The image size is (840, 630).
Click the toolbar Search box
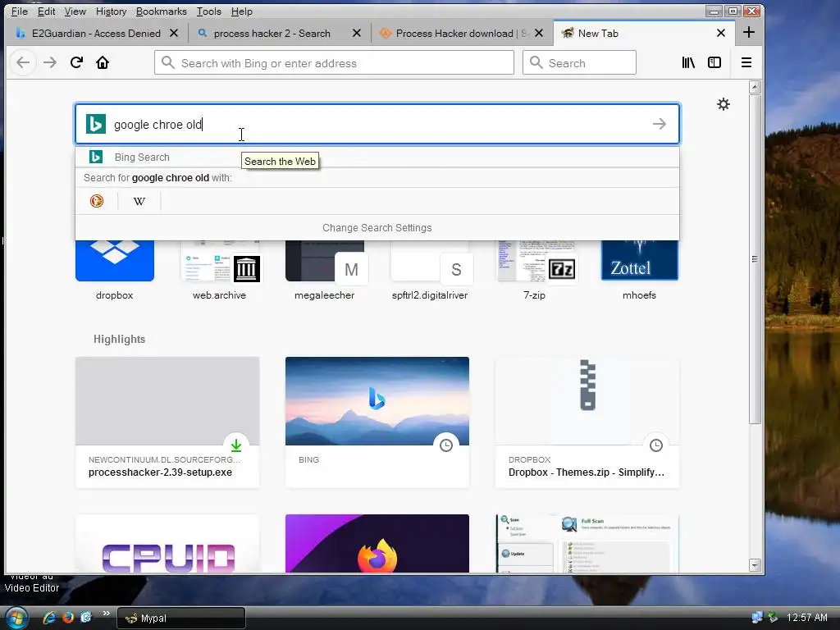pyautogui.click(x=579, y=62)
